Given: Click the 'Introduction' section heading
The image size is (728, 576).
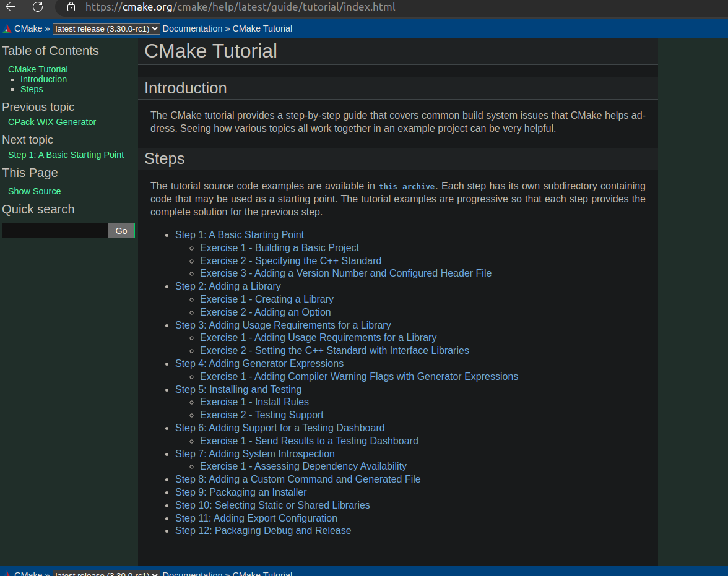Looking at the screenshot, I should pos(186,88).
